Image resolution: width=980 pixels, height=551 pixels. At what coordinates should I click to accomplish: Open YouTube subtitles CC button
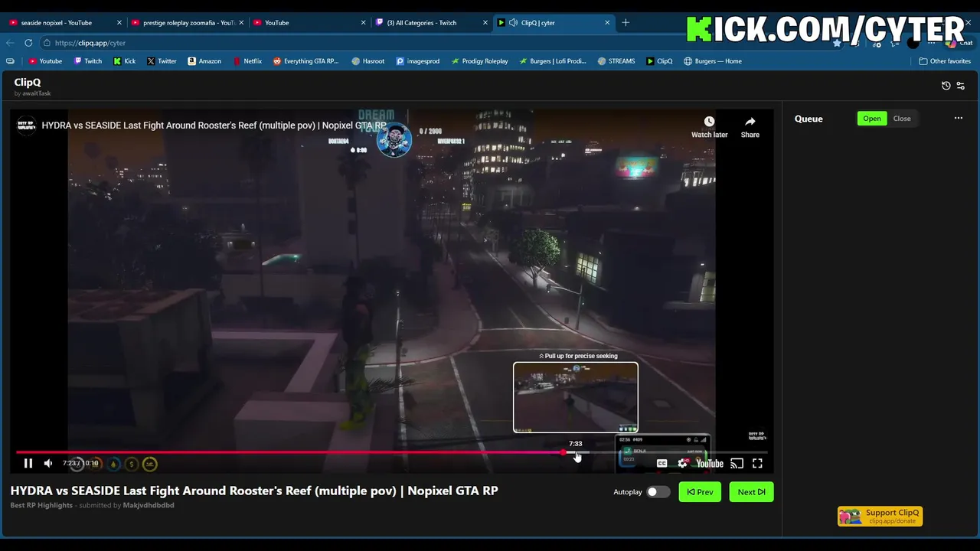(661, 463)
